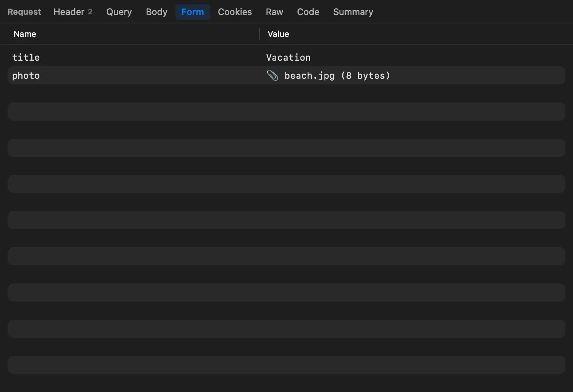Open the Raw tab
This screenshot has width=573, height=392.
pos(274,12)
